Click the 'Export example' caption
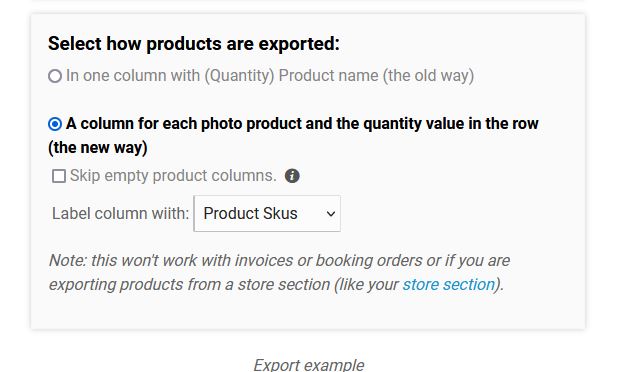 309,365
